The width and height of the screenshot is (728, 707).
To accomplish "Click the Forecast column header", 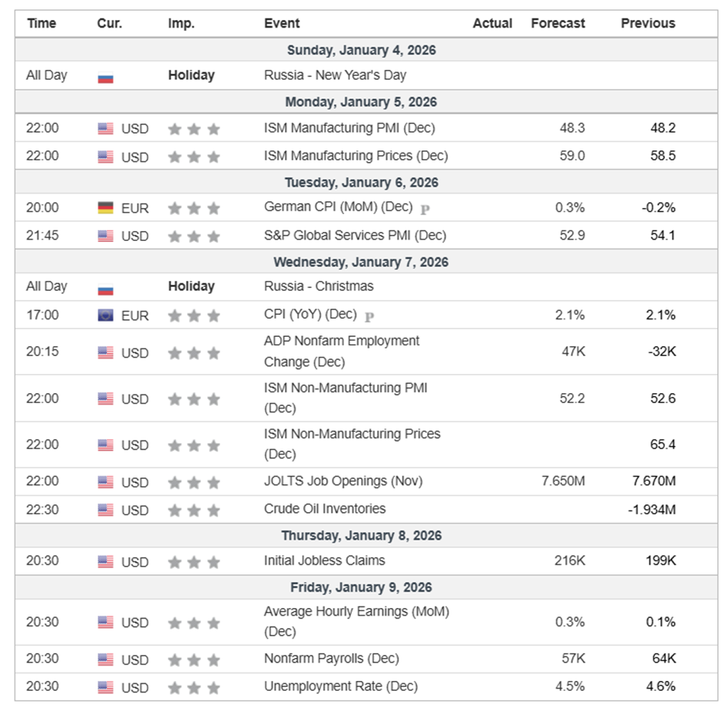I will click(558, 23).
